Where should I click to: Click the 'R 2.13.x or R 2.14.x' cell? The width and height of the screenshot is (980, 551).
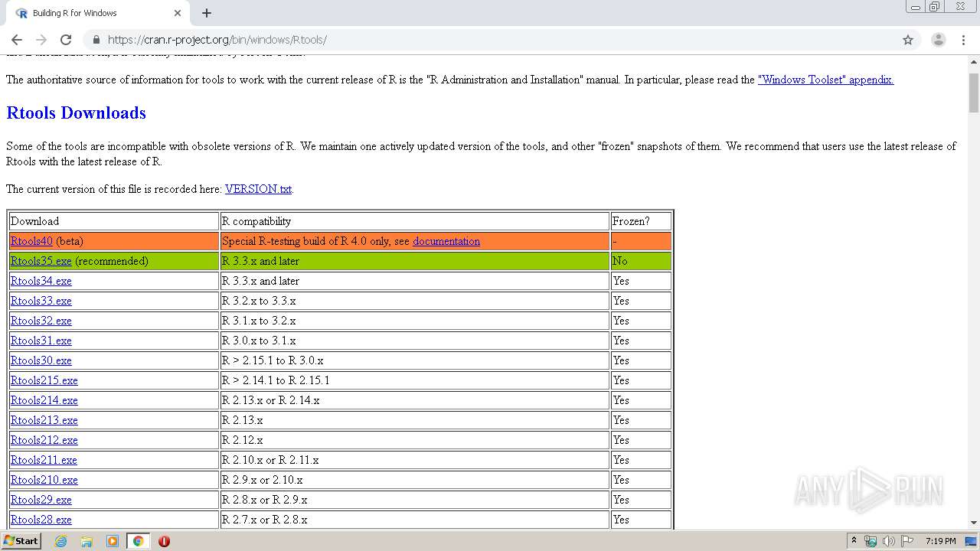tap(414, 400)
